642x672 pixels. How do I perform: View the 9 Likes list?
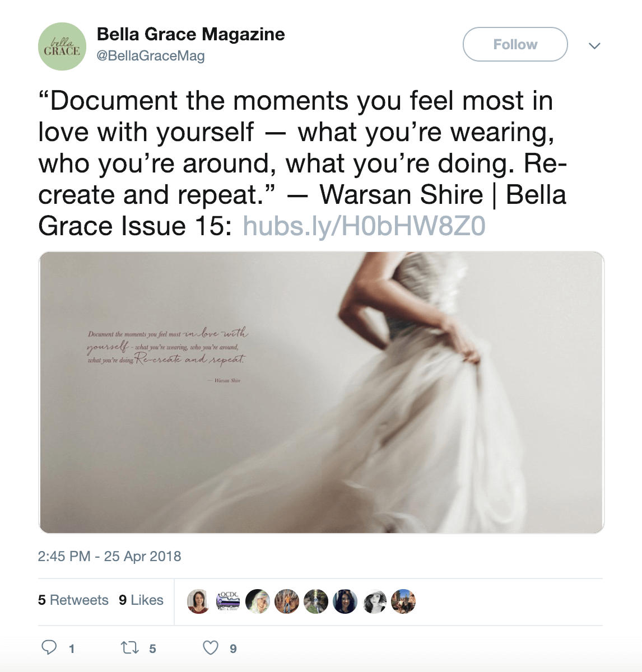[139, 600]
